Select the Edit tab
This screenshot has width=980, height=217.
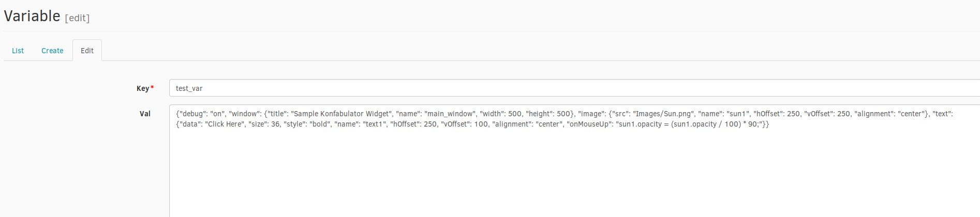(87, 51)
